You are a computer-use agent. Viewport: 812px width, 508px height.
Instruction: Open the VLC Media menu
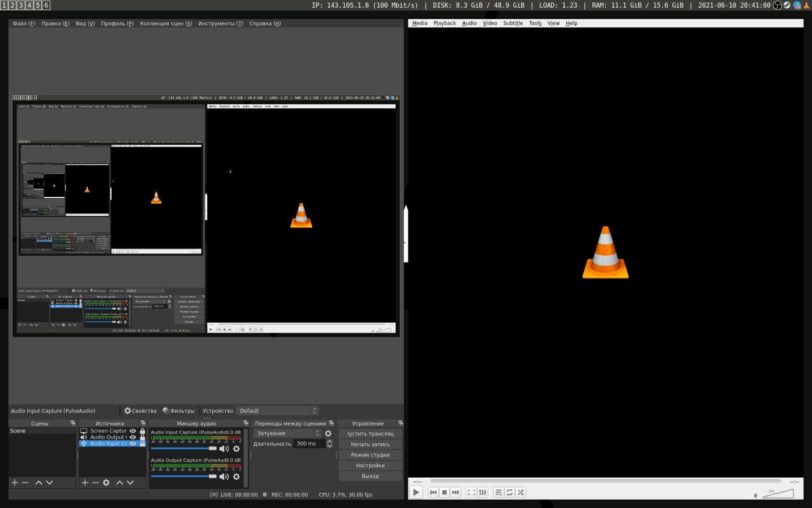420,23
